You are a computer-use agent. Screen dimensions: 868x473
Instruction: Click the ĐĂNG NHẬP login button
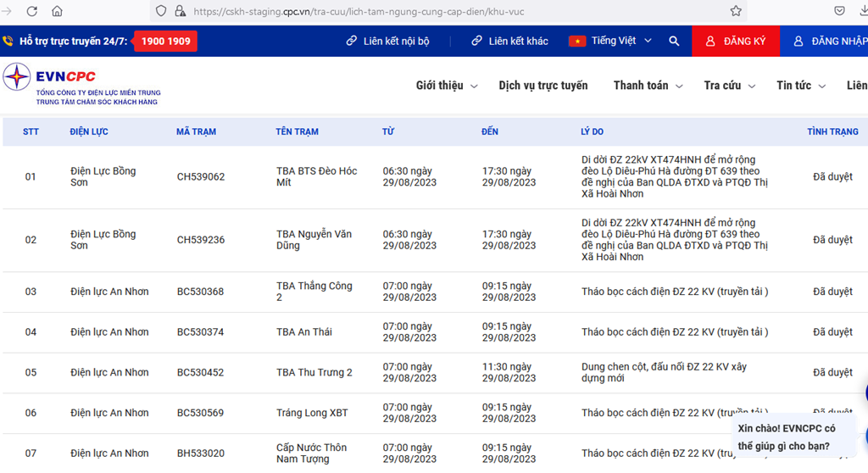pyautogui.click(x=824, y=41)
